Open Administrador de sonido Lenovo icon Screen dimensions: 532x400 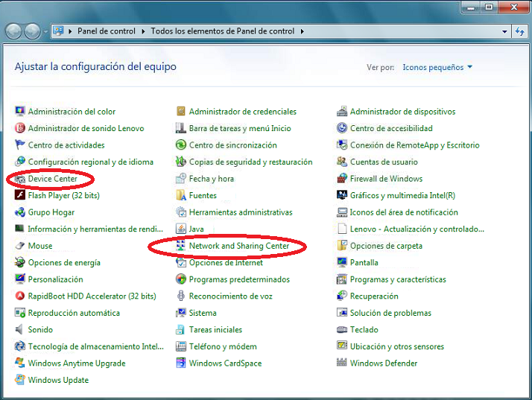(x=20, y=128)
